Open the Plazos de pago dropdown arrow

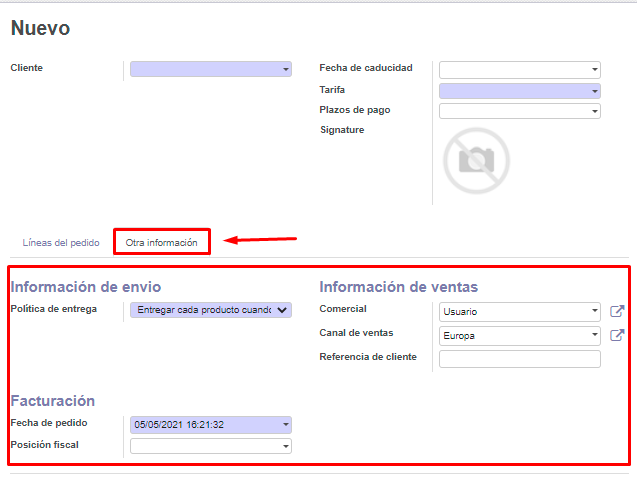click(x=595, y=111)
